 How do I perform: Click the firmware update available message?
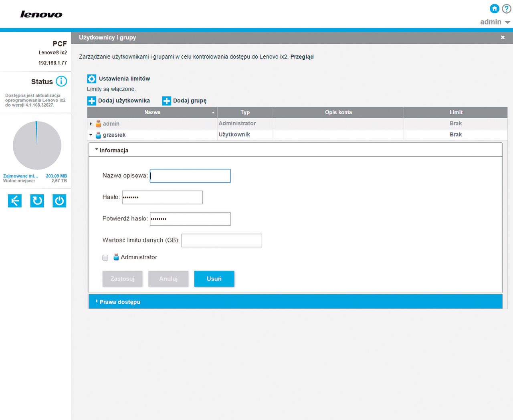click(35, 100)
